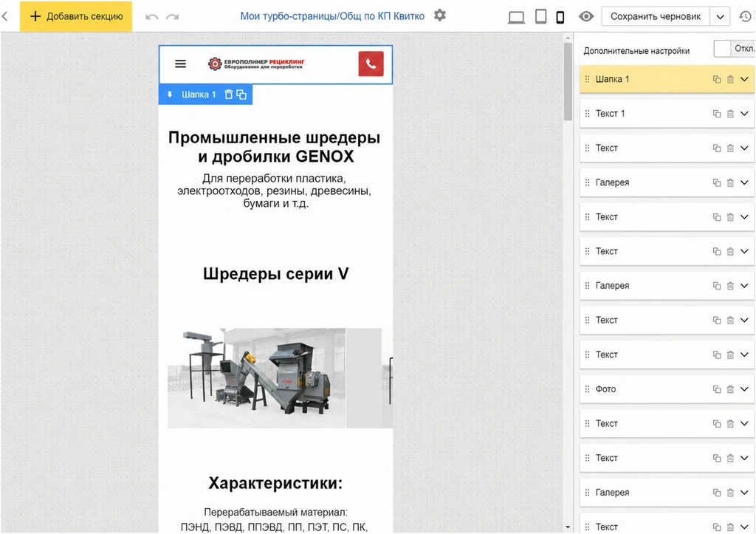Copy the Фото section row
Image resolution: width=756 pixels, height=534 pixels.
coord(717,389)
